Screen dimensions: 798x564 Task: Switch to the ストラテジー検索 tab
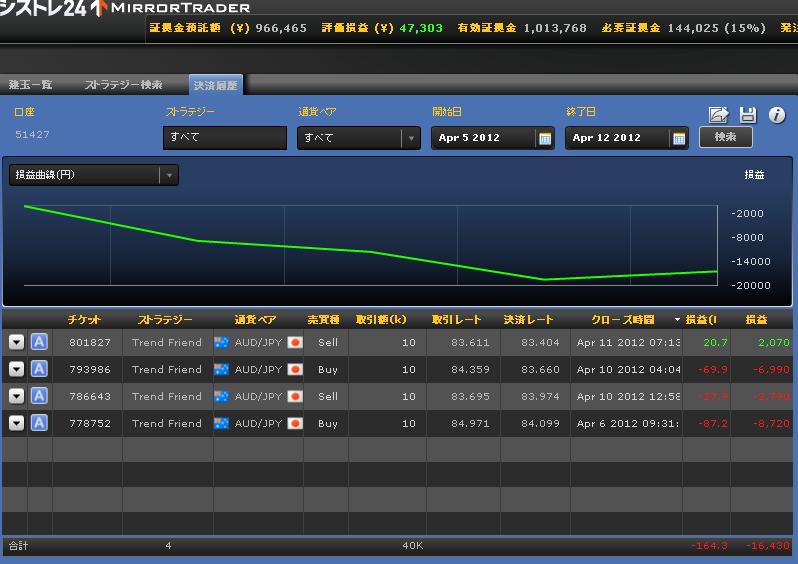pos(123,85)
